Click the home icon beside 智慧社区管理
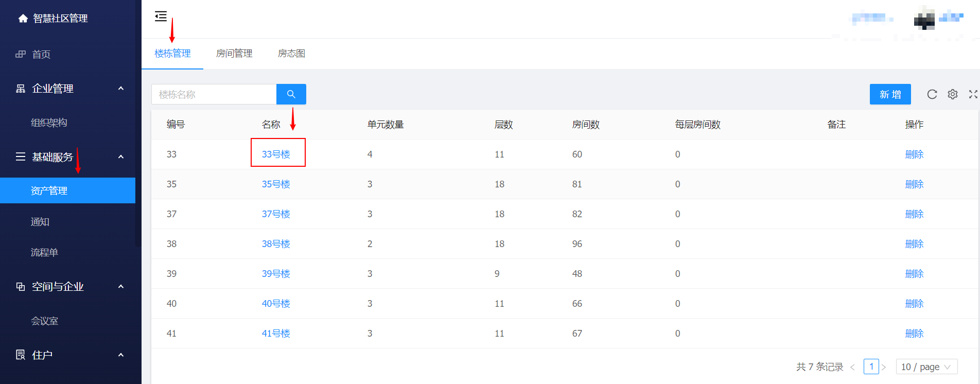This screenshot has width=980, height=384. (23, 19)
